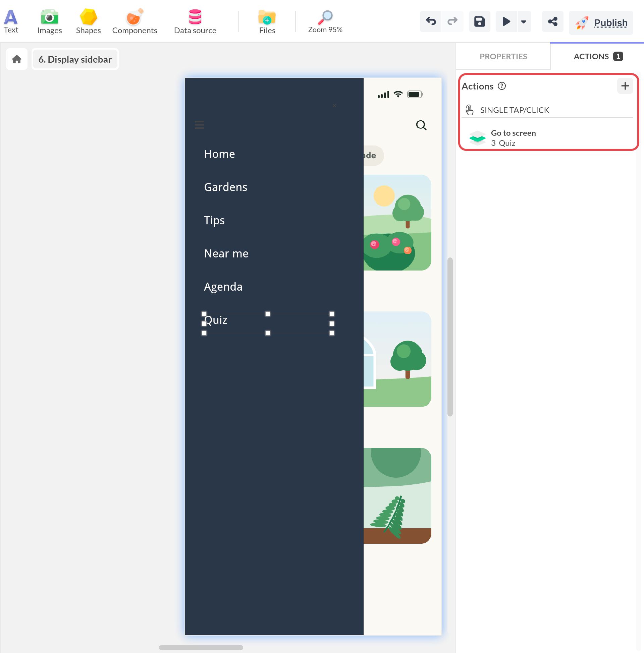Open the Data source panel
The image size is (644, 653).
[x=195, y=21]
